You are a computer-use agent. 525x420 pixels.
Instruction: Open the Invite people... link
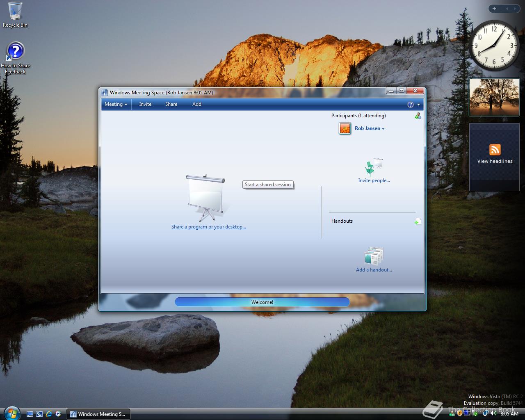[374, 180]
